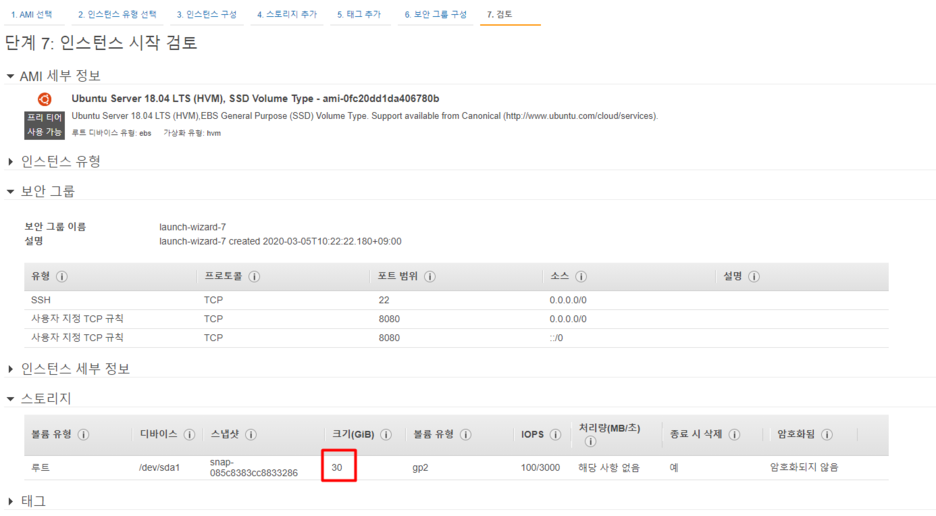This screenshot has width=936, height=516.
Task: Select the '5. 태그 추가' tab
Action: (x=359, y=14)
